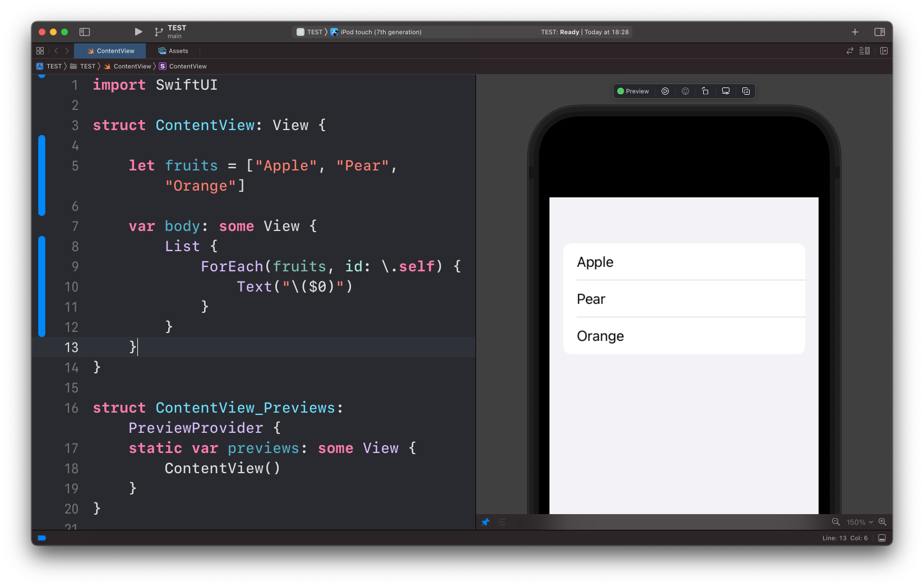924x587 pixels.
Task: Toggle the debug area at bottom right
Action: (x=882, y=538)
